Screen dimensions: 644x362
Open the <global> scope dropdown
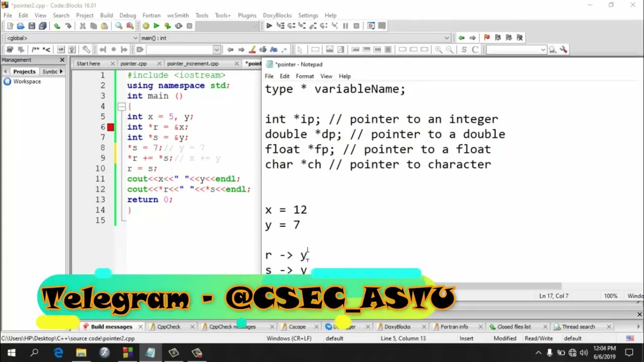[135, 38]
